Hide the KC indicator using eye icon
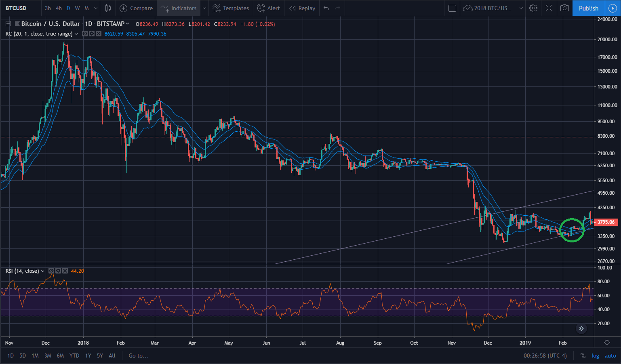This screenshot has height=364, width=621. click(x=85, y=34)
